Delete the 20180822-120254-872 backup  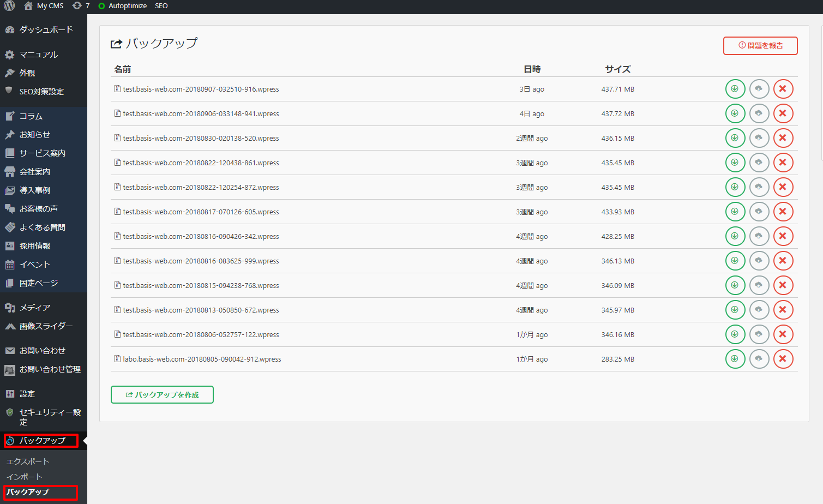783,187
